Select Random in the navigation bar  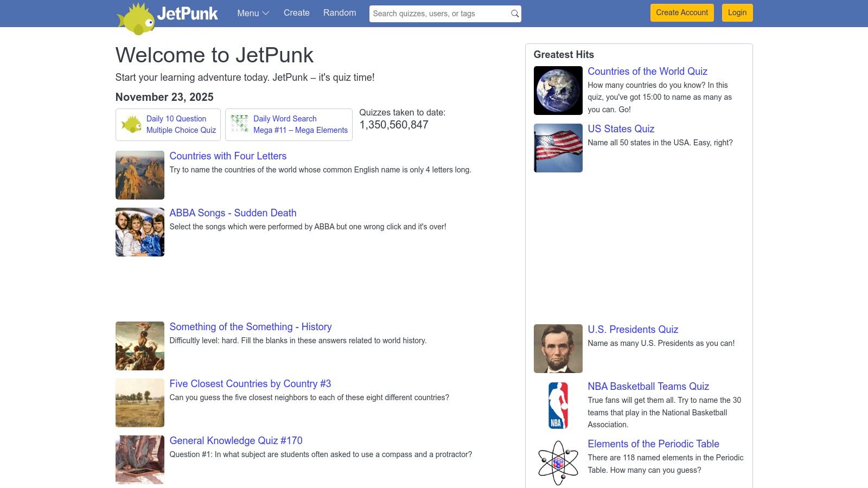339,13
